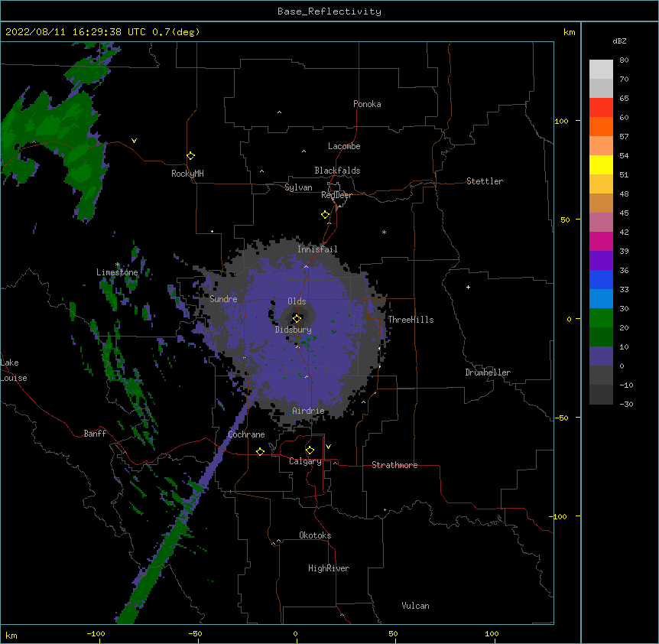Click the -30 value on dBZ legend
This screenshot has height=644, width=659.
click(626, 405)
